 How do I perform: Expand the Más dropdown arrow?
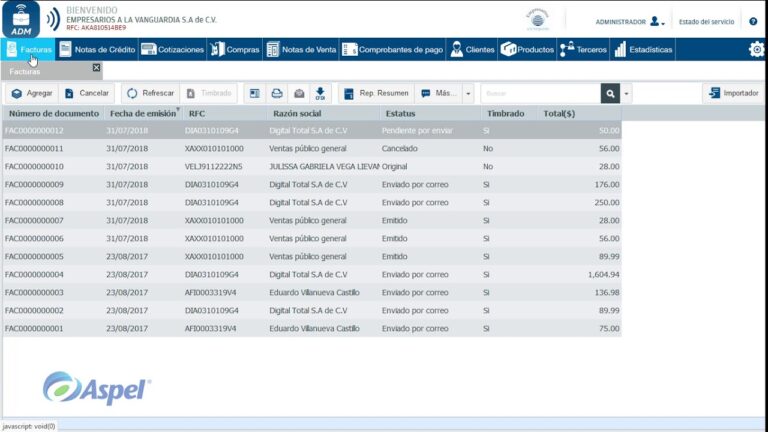(x=468, y=93)
